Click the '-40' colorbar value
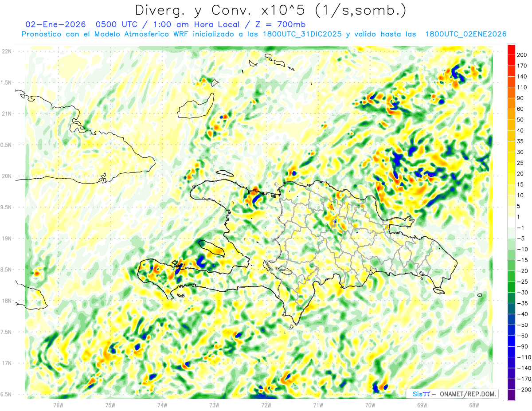 [522, 314]
